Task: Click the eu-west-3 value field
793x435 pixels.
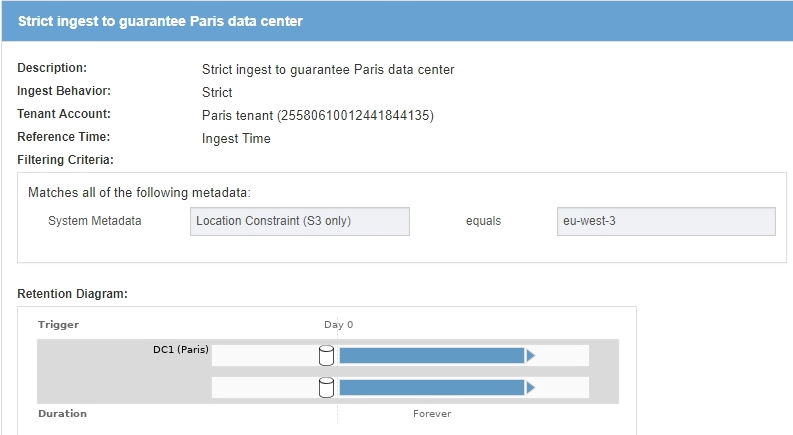Action: tap(665, 221)
